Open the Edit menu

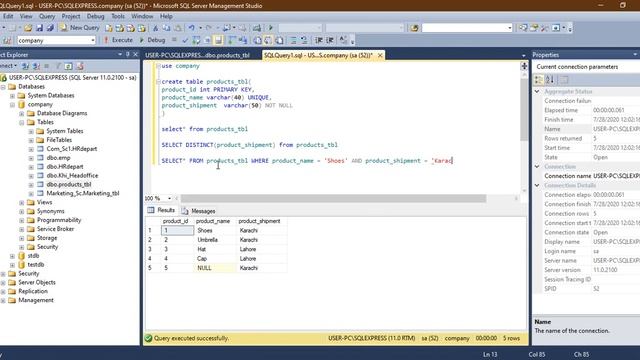click(8, 16)
